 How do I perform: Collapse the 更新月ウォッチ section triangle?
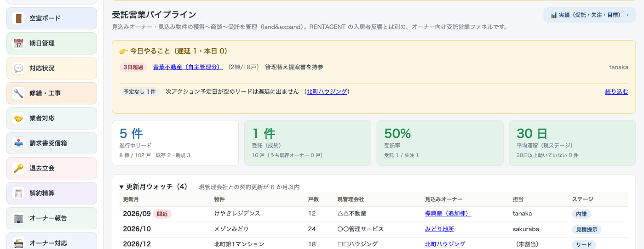(121, 187)
